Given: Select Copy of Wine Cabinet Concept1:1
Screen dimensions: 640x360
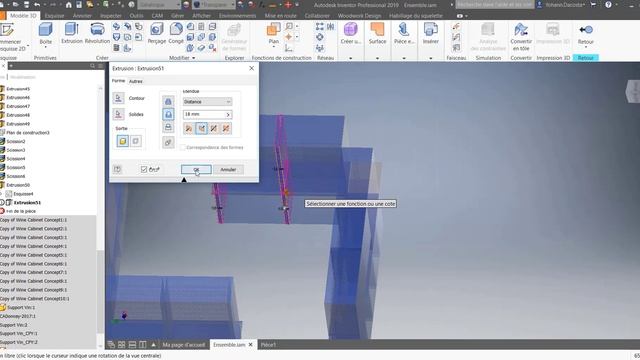Looking at the screenshot, I should 33,220.
